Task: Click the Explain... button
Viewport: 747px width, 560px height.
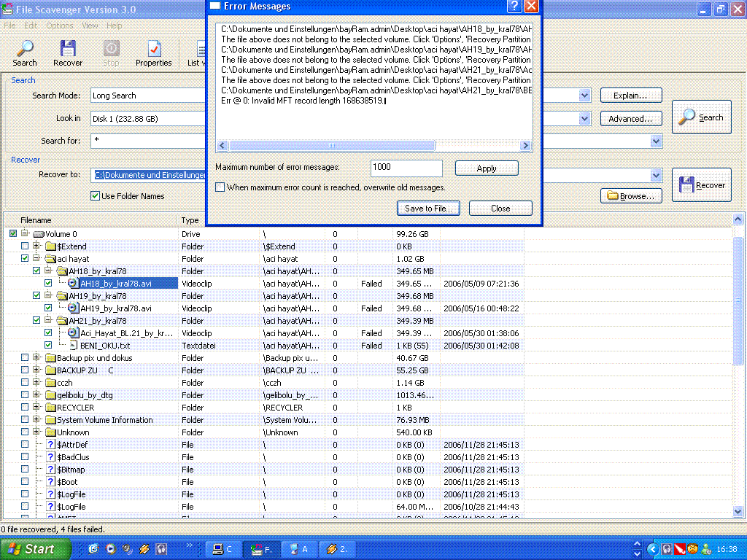Action: pos(631,96)
